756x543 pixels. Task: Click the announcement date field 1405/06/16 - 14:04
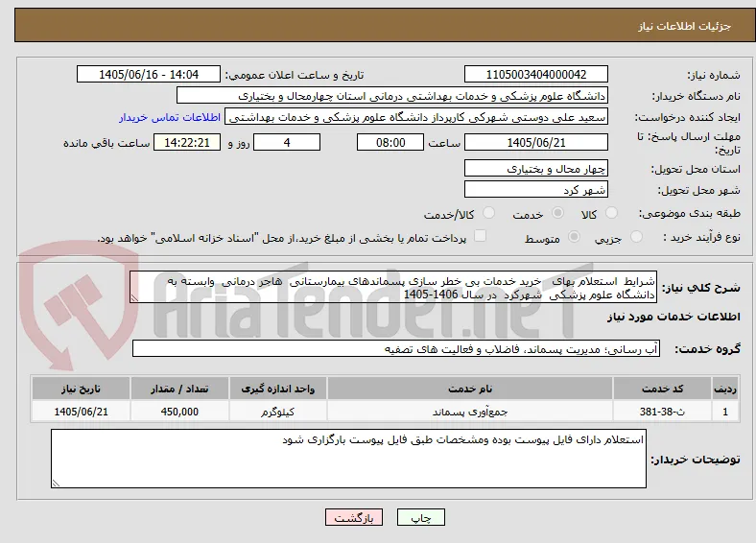point(149,74)
